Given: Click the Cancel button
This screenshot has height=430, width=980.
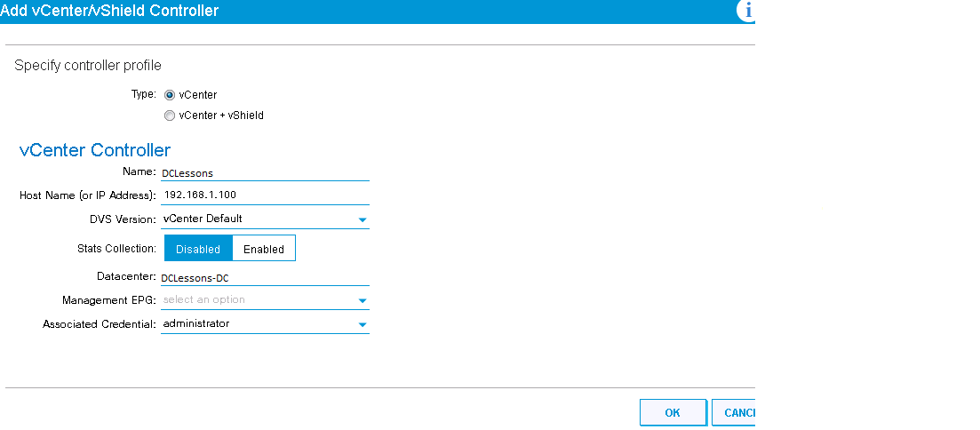Looking at the screenshot, I should (734, 412).
